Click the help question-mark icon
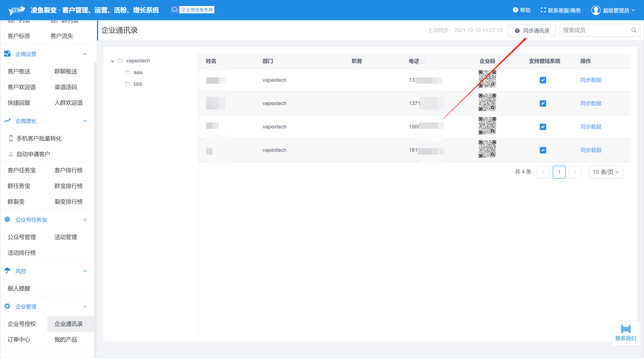The image size is (644, 358). pyautogui.click(x=515, y=10)
